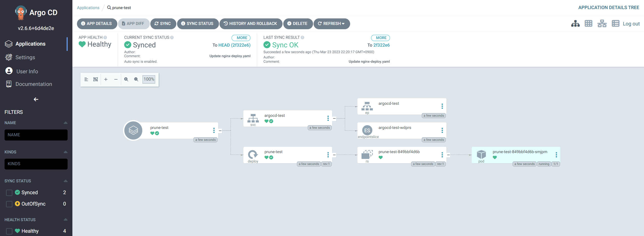Click the fit-to-screen graph toolbar icon
This screenshot has height=236, width=644.
pos(96,79)
